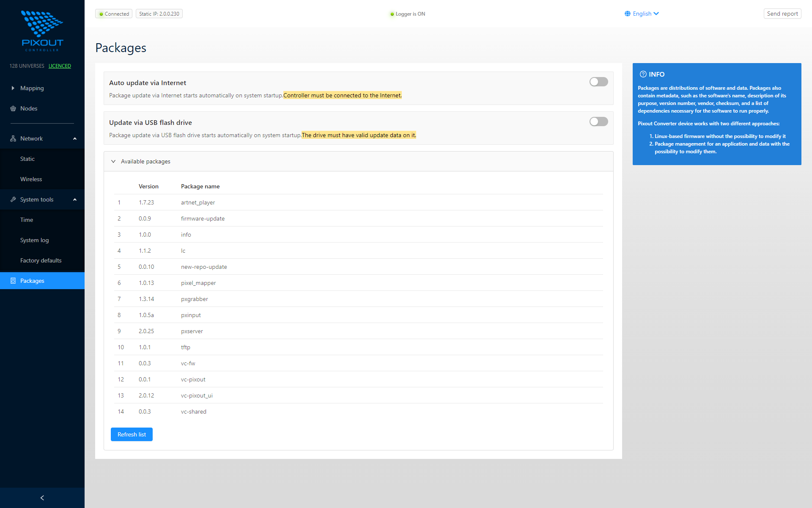Click the System tools wrench icon
812x508 pixels.
[x=13, y=199]
